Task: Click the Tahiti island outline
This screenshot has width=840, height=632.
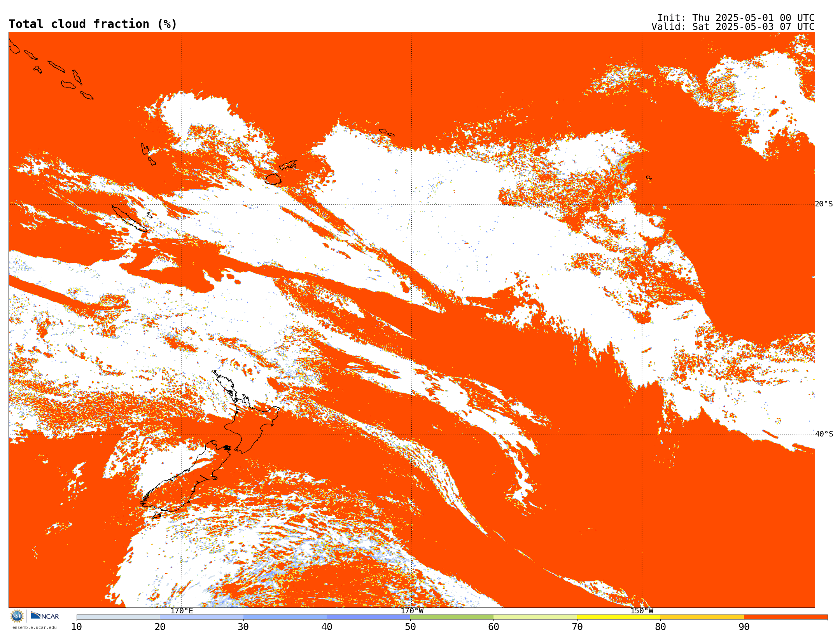Action: pos(649,178)
